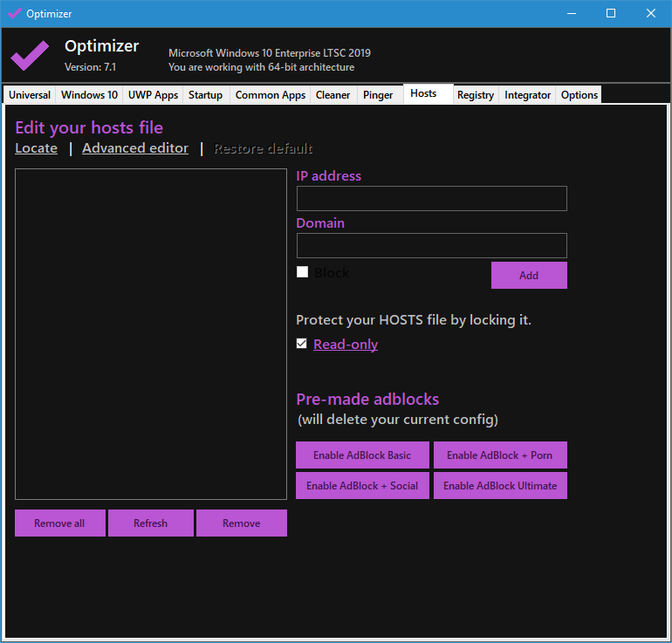Click the Optimizer checkmark logo in header
This screenshot has width=672, height=643.
(30, 55)
